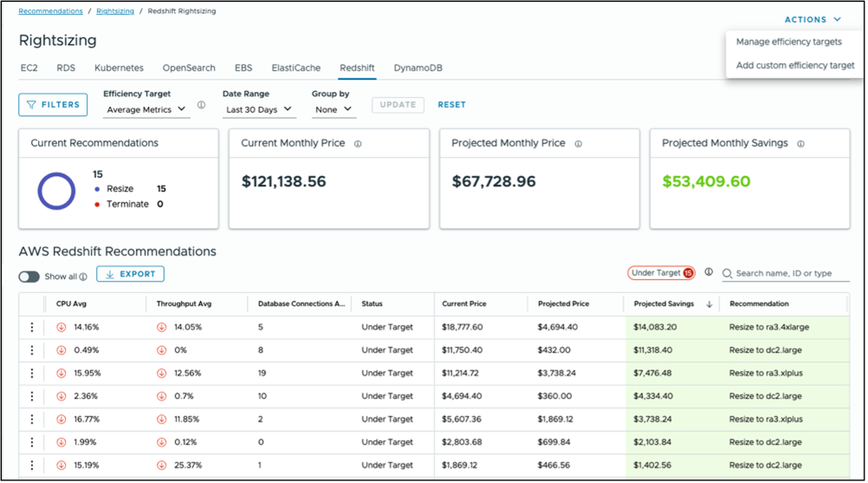868x483 pixels.
Task: Toggle the Show all switch
Action: pos(29,277)
